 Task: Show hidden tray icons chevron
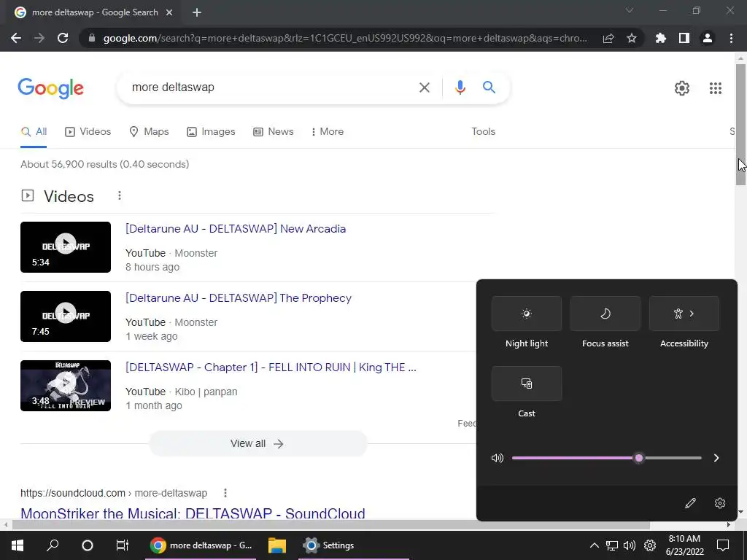[x=594, y=545]
